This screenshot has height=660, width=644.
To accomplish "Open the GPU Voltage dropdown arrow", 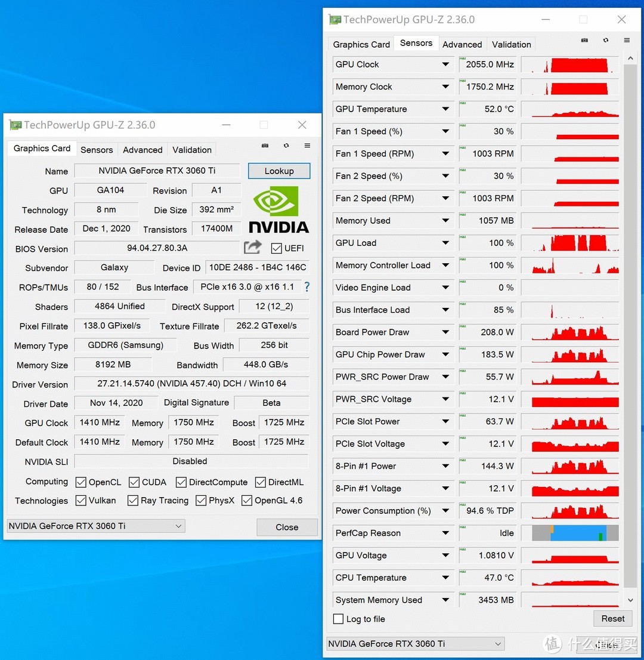I will point(445,555).
